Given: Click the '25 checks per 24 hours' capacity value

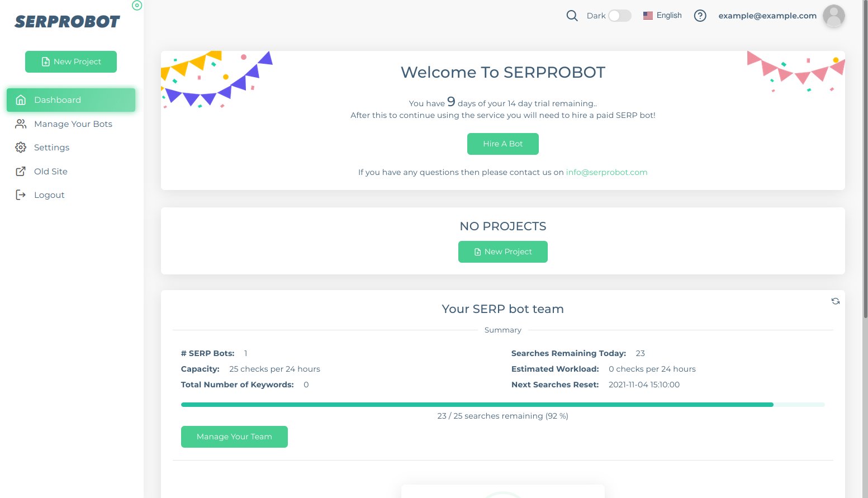Looking at the screenshot, I should 274,369.
